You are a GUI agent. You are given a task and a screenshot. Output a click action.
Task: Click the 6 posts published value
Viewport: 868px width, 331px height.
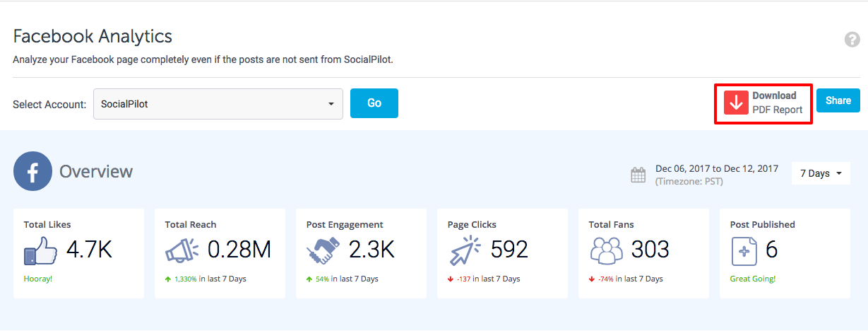(771, 249)
